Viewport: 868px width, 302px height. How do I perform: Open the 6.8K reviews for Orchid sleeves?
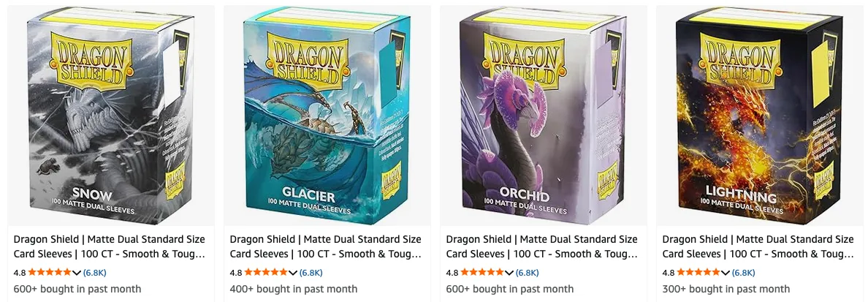[528, 273]
